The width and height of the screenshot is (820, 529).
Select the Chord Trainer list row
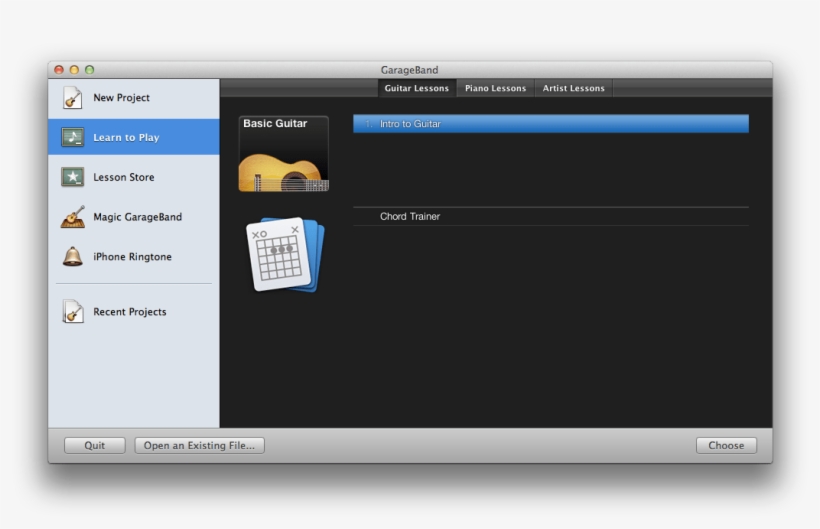[x=551, y=216]
